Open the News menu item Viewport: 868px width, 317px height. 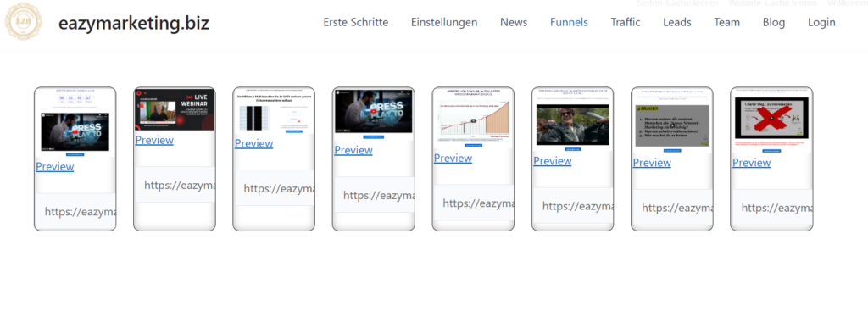coord(514,23)
